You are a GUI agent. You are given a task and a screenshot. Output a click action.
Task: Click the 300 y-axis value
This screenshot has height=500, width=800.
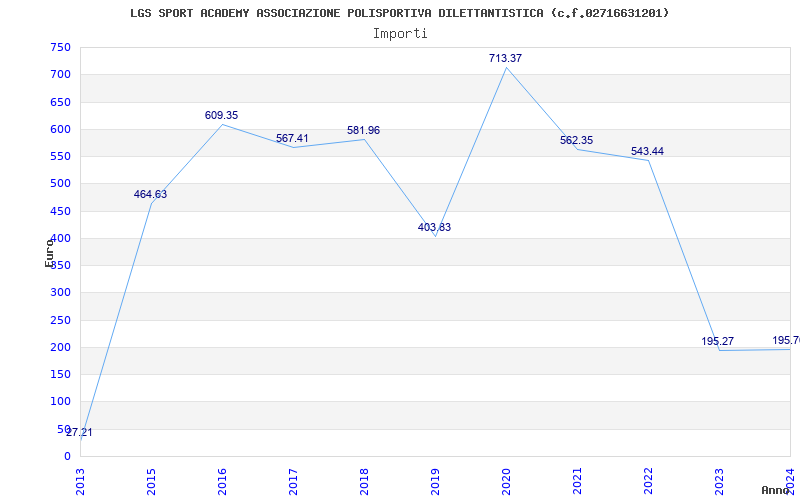tap(60, 293)
